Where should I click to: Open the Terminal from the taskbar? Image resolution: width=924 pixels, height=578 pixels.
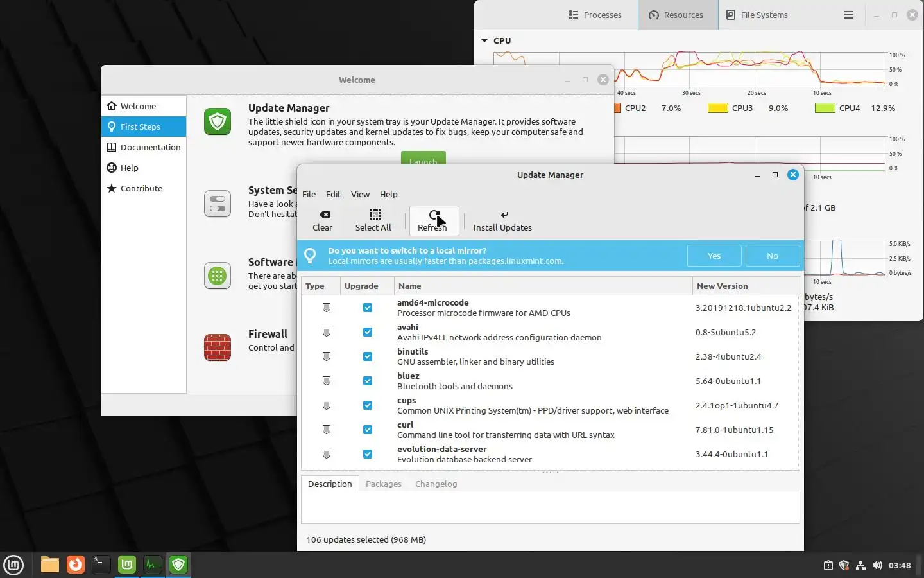(101, 565)
